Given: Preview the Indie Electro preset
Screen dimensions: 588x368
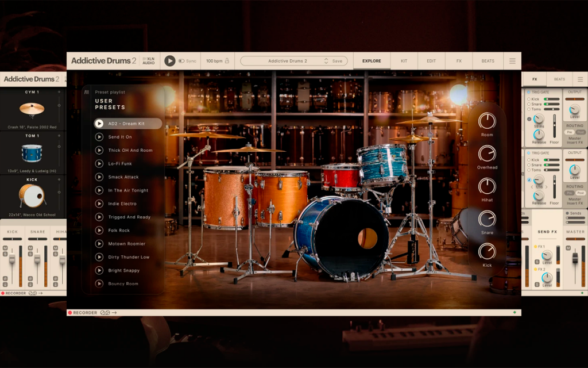Looking at the screenshot, I should click(x=99, y=204).
